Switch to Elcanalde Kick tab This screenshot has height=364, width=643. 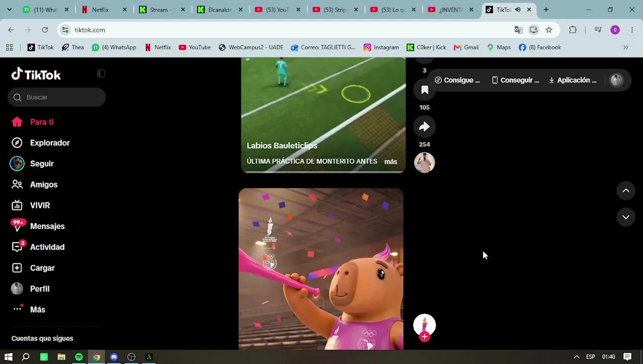tap(220, 10)
